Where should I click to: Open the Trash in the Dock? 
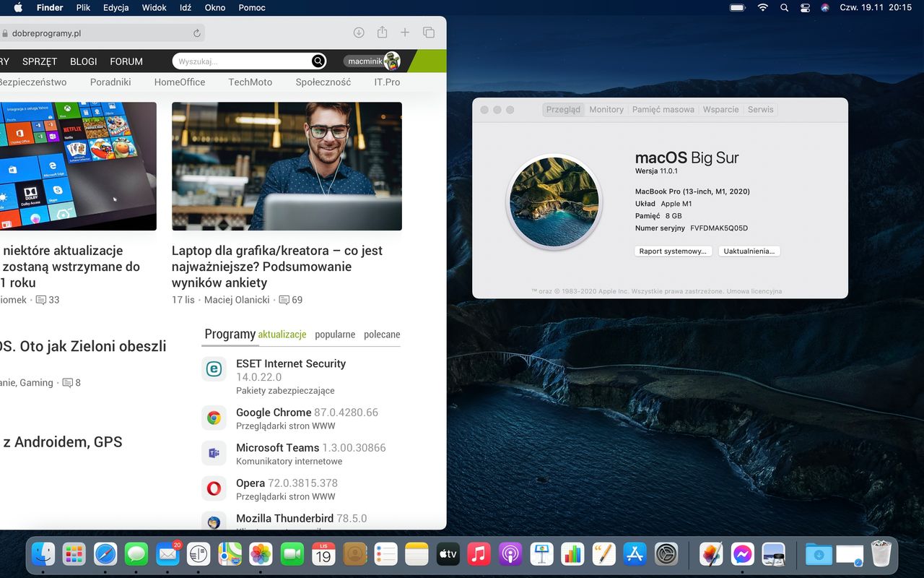pyautogui.click(x=881, y=554)
